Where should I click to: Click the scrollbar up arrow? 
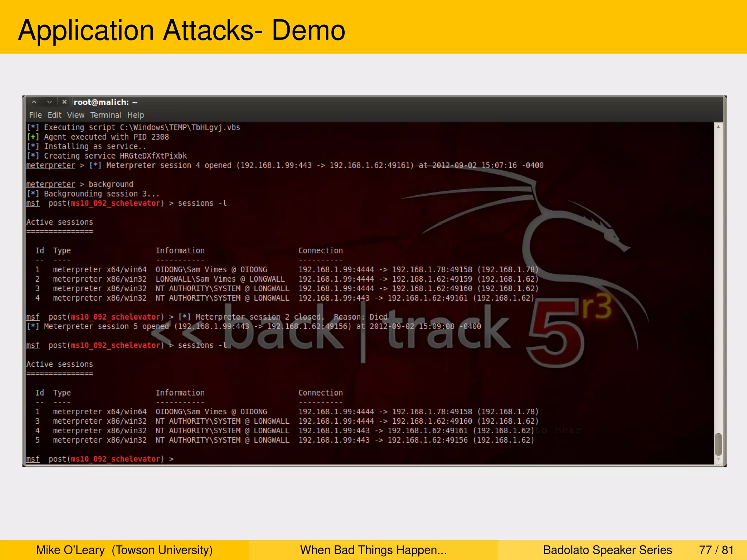[718, 127]
